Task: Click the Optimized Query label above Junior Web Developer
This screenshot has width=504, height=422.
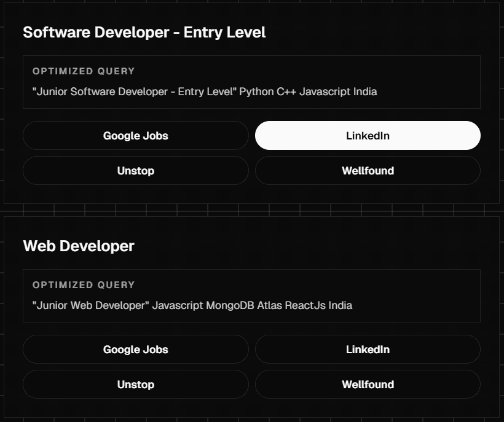Action: pyautogui.click(x=84, y=285)
